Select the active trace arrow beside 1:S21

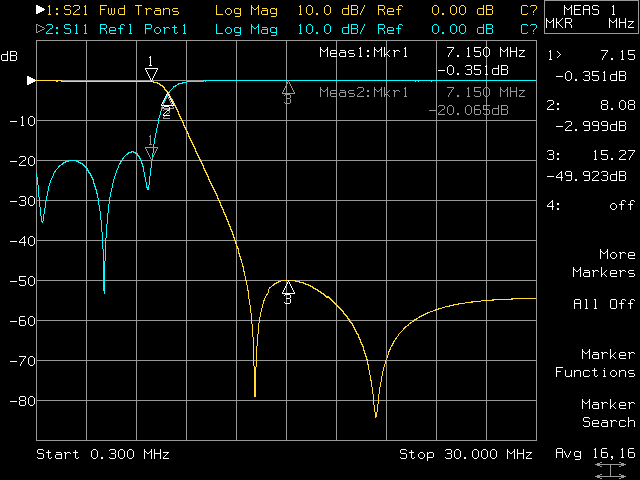(x=40, y=10)
